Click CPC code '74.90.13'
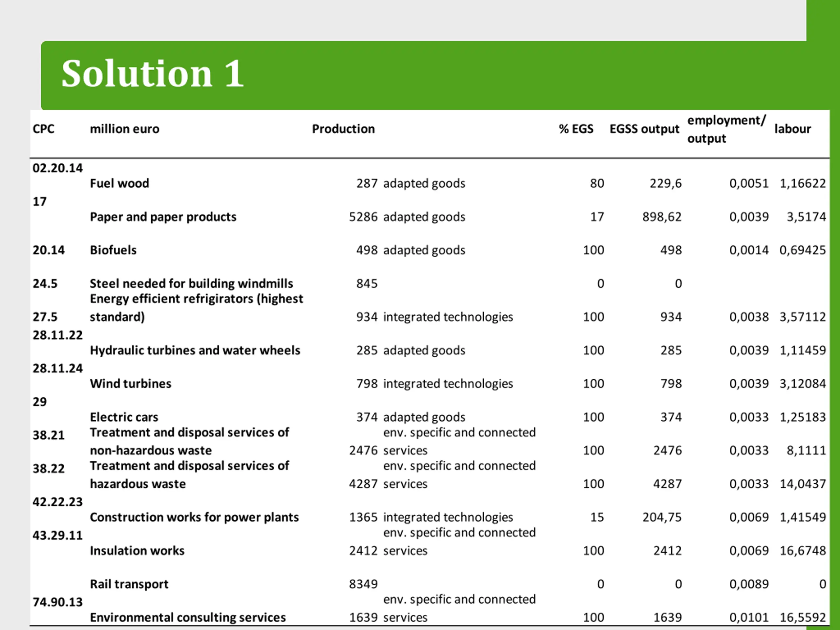This screenshot has width=840, height=630. (x=57, y=602)
